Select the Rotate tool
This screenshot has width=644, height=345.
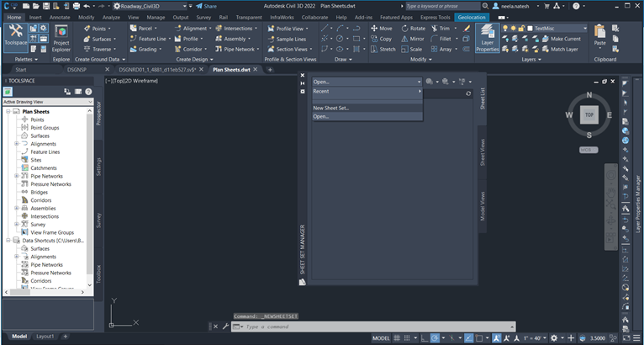click(x=413, y=29)
